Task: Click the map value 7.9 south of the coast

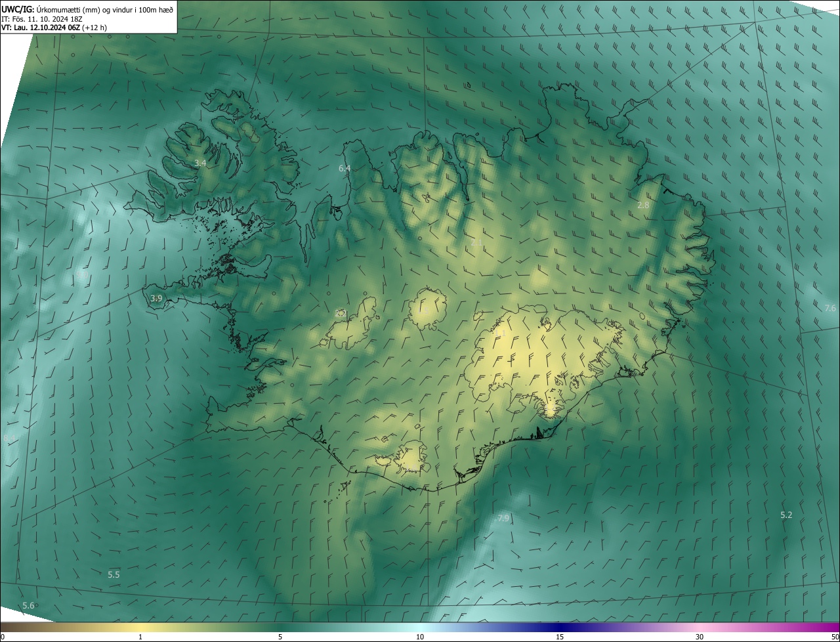Action: [503, 519]
